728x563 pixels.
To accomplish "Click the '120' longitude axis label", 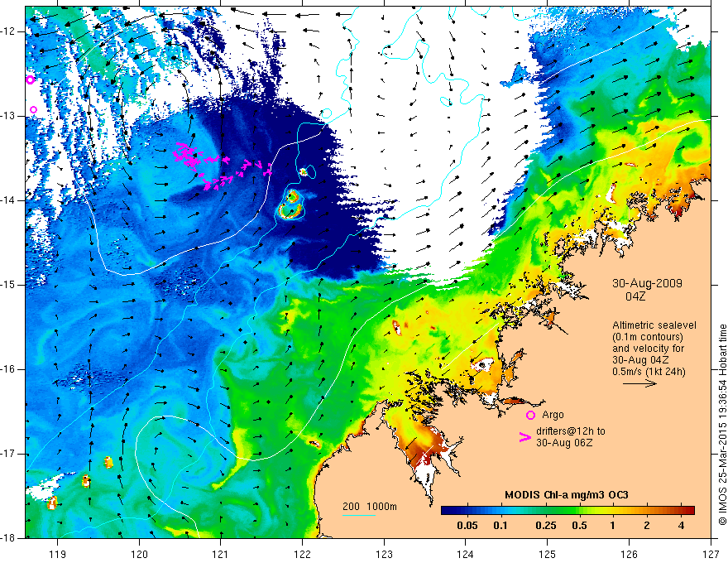I will [139, 554].
